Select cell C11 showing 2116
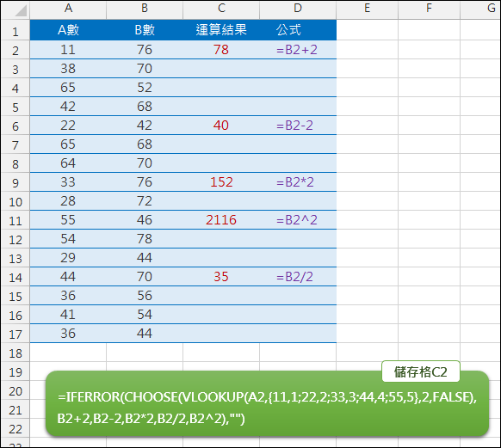The height and width of the screenshot is (448, 501). pos(221,219)
